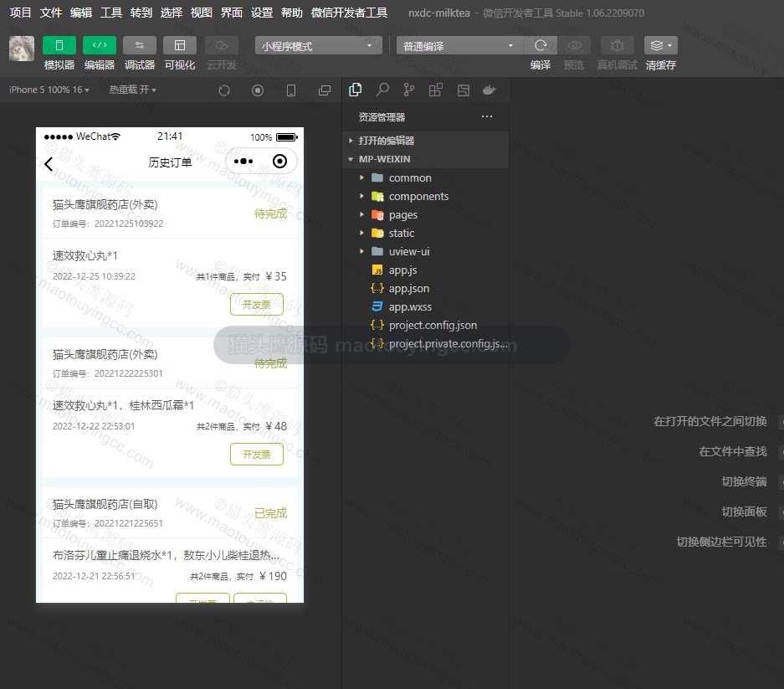Click the 资源管理器 more actions ellipsis

(x=486, y=116)
